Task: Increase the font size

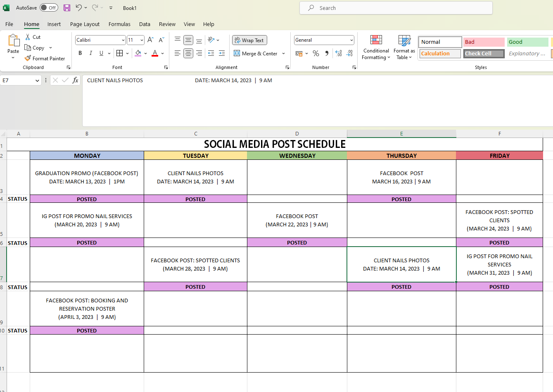Action: click(150, 40)
